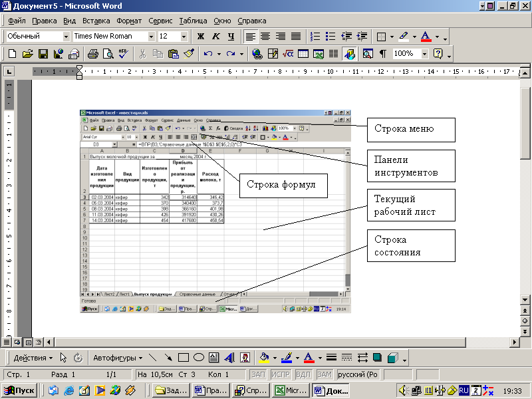532x399 pixels.
Task: Increase the paragraph indent
Action: [362, 36]
